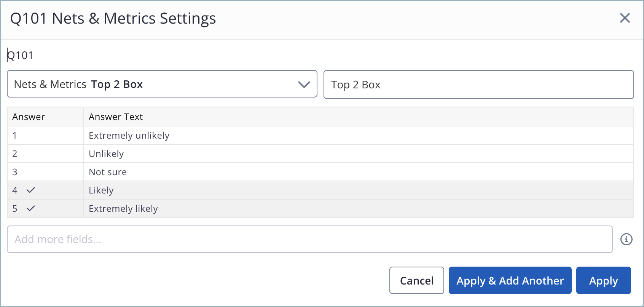Toggle answer 1 selection
644x307 pixels.
pyautogui.click(x=15, y=136)
